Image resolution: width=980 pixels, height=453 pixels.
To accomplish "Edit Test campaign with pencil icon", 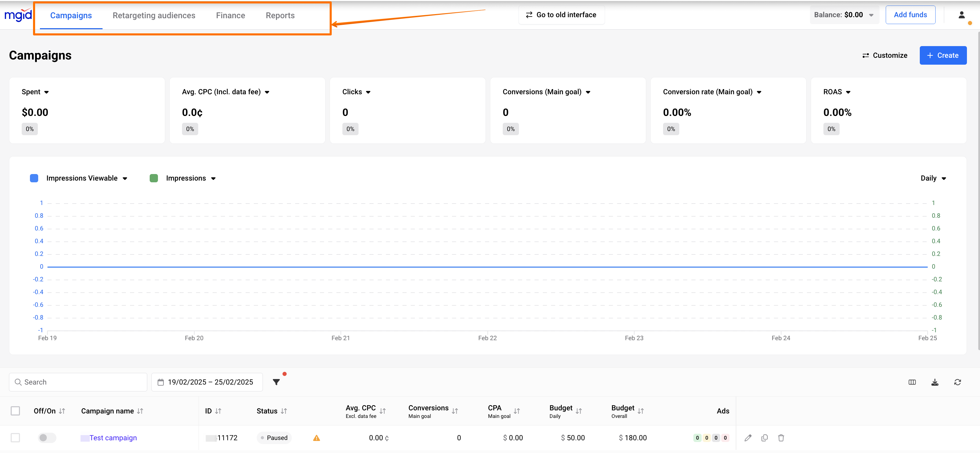I will [747, 438].
